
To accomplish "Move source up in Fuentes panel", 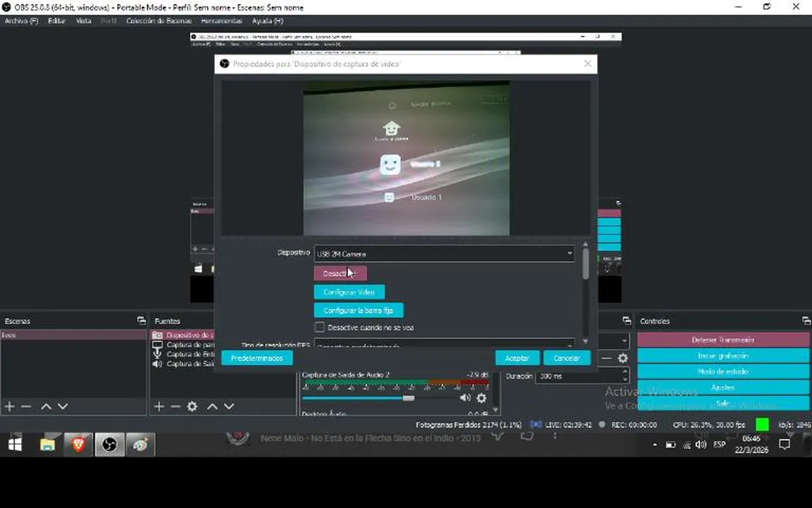I will (x=212, y=407).
